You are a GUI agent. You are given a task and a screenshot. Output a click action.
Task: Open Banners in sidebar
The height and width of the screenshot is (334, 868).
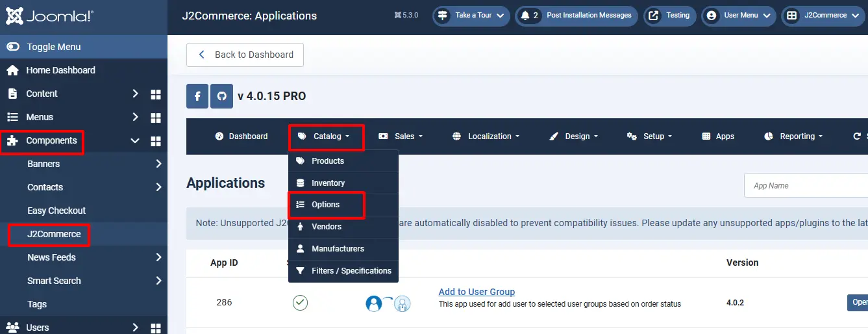click(43, 164)
